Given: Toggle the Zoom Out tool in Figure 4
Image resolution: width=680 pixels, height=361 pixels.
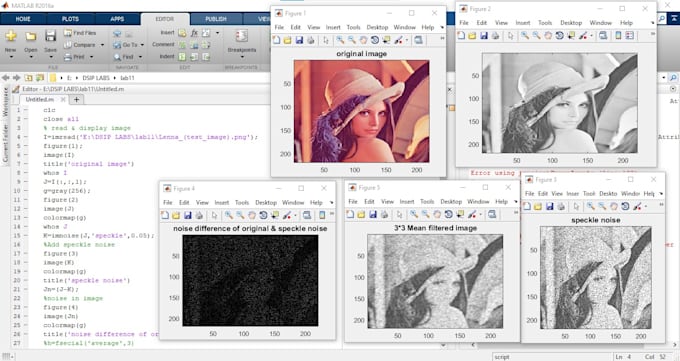Looking at the screenshot, I should (x=240, y=215).
